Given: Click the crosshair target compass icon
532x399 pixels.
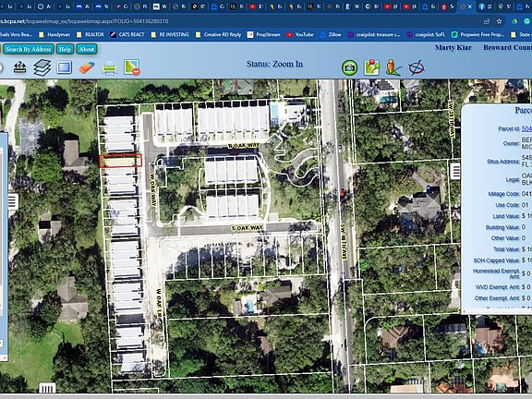Looking at the screenshot, I should pyautogui.click(x=417, y=67).
